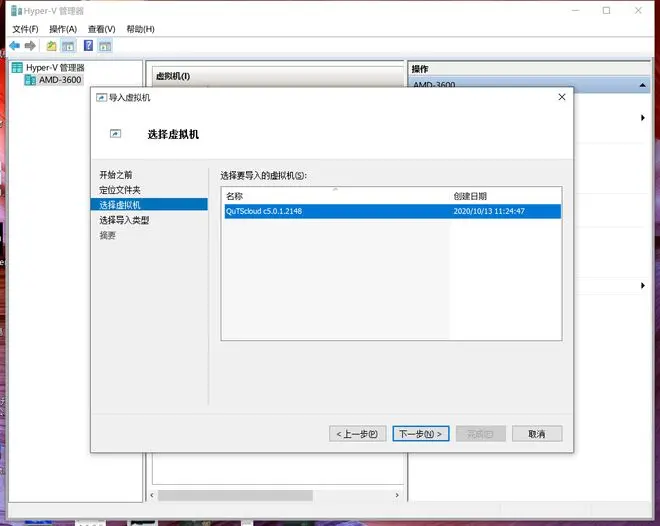Click the 操作 pane header

pyautogui.click(x=420, y=69)
